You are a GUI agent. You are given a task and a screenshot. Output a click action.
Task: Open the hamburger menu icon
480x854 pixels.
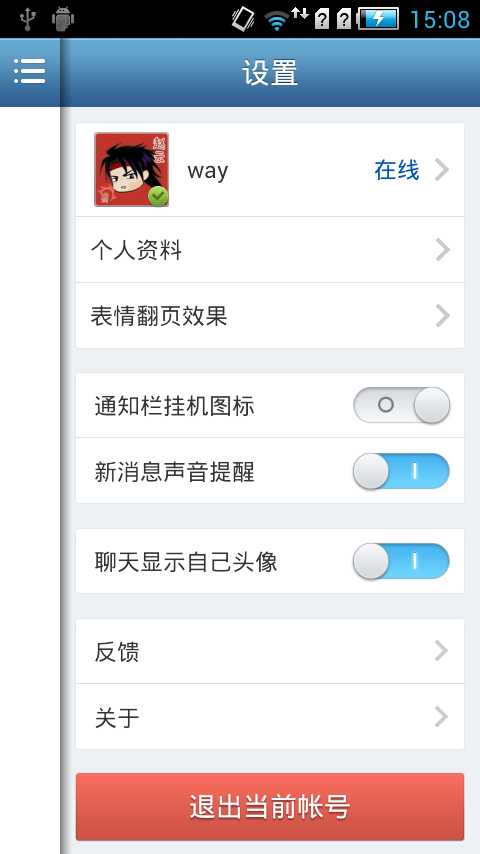pos(29,71)
